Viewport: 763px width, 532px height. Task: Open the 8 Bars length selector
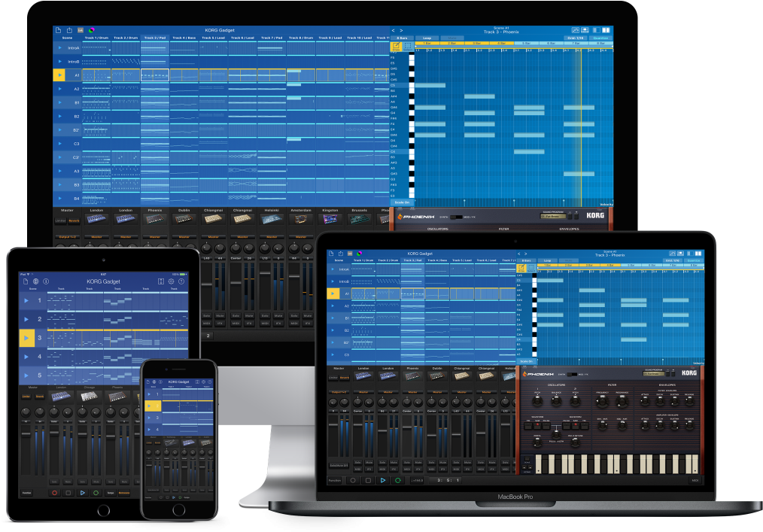(x=400, y=40)
